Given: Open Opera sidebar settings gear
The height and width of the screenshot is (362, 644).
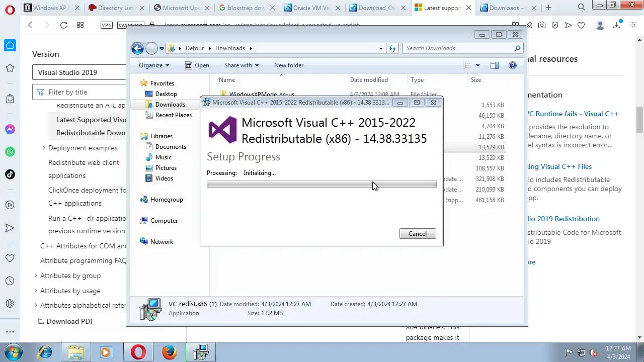Looking at the screenshot, I should pyautogui.click(x=10, y=304).
